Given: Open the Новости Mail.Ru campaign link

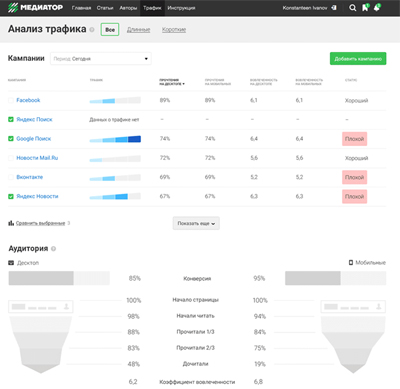Looking at the screenshot, I should (37, 158).
